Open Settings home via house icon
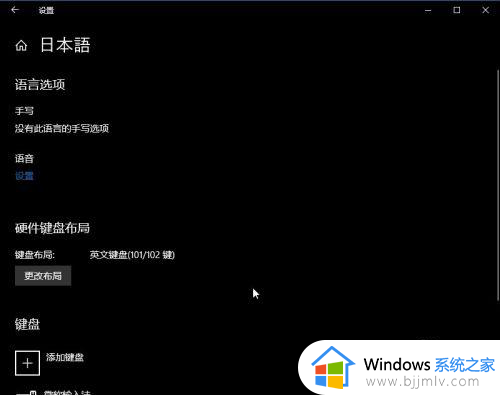This screenshot has height=395, width=500. pyautogui.click(x=21, y=45)
